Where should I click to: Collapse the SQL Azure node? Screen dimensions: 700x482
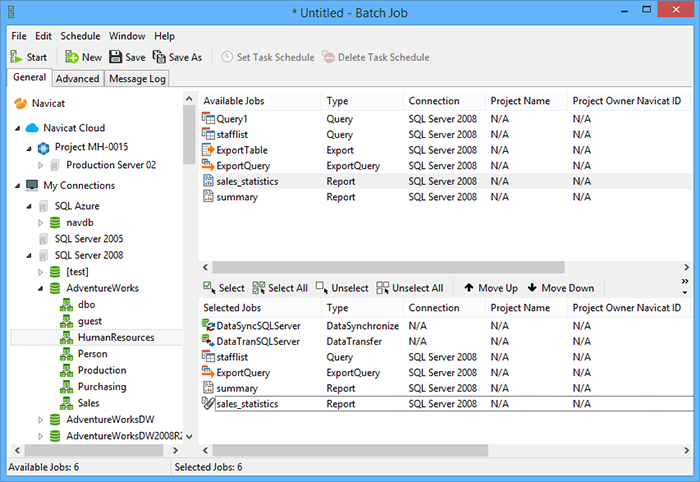(x=29, y=206)
